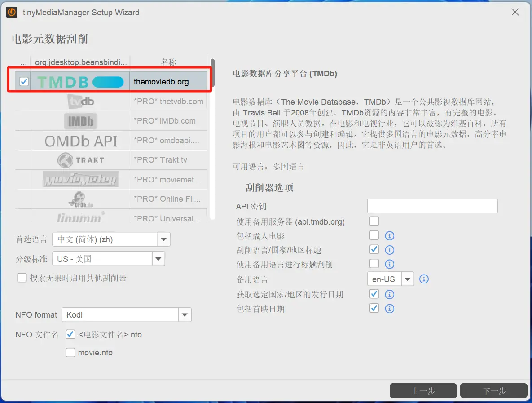Open the NFO format Kodi dropdown

pyautogui.click(x=185, y=314)
